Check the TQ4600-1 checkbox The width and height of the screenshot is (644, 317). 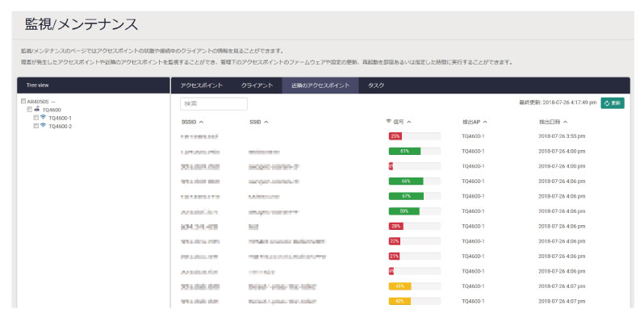click(x=36, y=118)
